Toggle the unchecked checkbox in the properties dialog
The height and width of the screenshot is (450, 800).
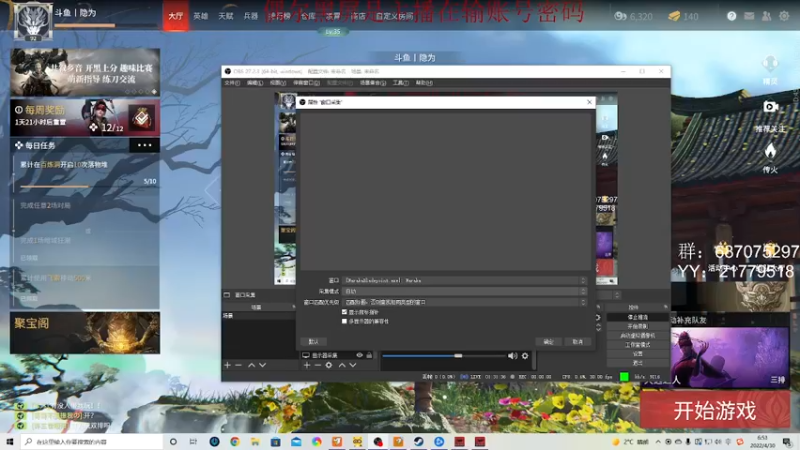tap(344, 321)
